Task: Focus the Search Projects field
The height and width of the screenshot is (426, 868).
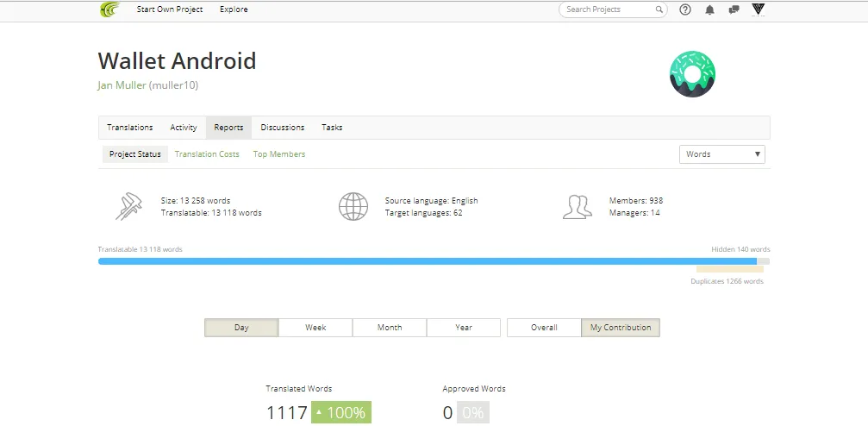Action: tap(613, 9)
